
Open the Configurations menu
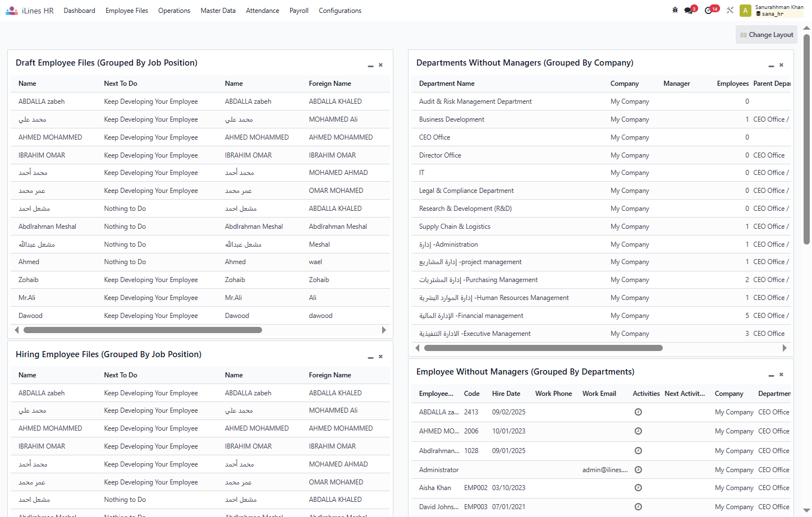tap(340, 11)
